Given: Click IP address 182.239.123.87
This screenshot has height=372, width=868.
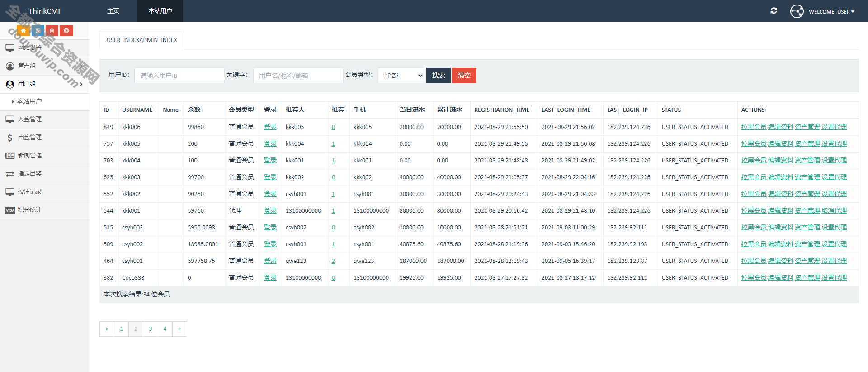Looking at the screenshot, I should (627, 261).
